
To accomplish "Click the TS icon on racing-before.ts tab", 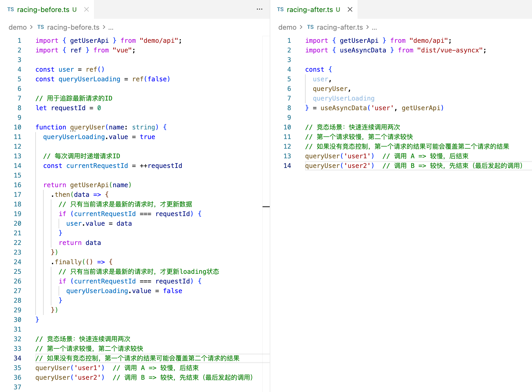I will point(11,10).
